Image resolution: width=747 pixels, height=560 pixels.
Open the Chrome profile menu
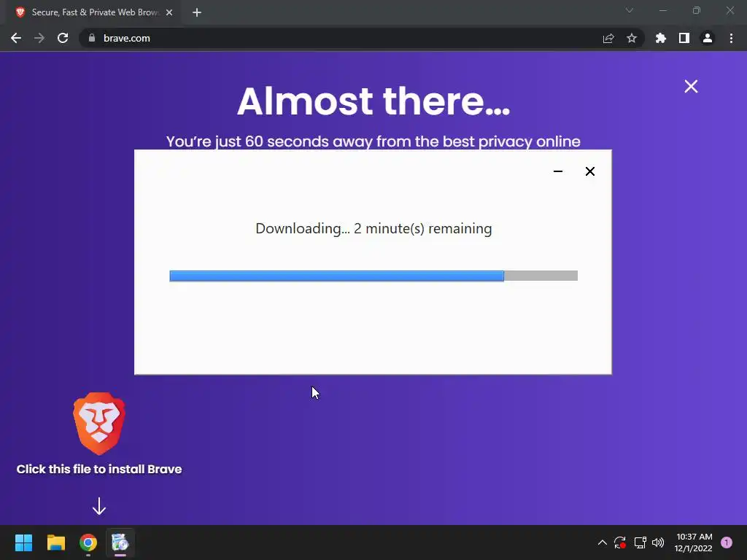click(x=708, y=38)
